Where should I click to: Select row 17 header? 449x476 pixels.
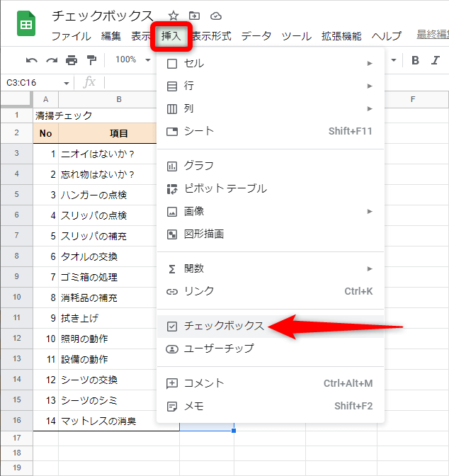point(17,438)
